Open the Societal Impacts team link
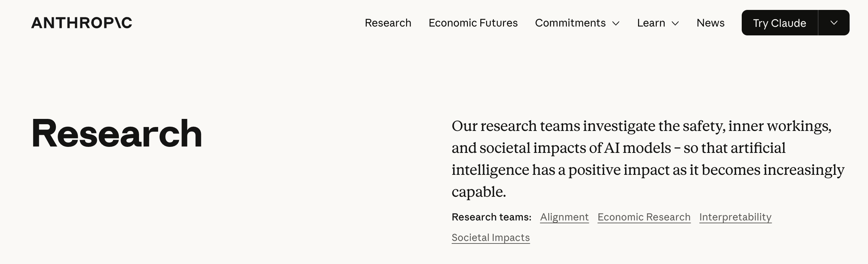Screen dimensions: 868x264 coord(491,237)
